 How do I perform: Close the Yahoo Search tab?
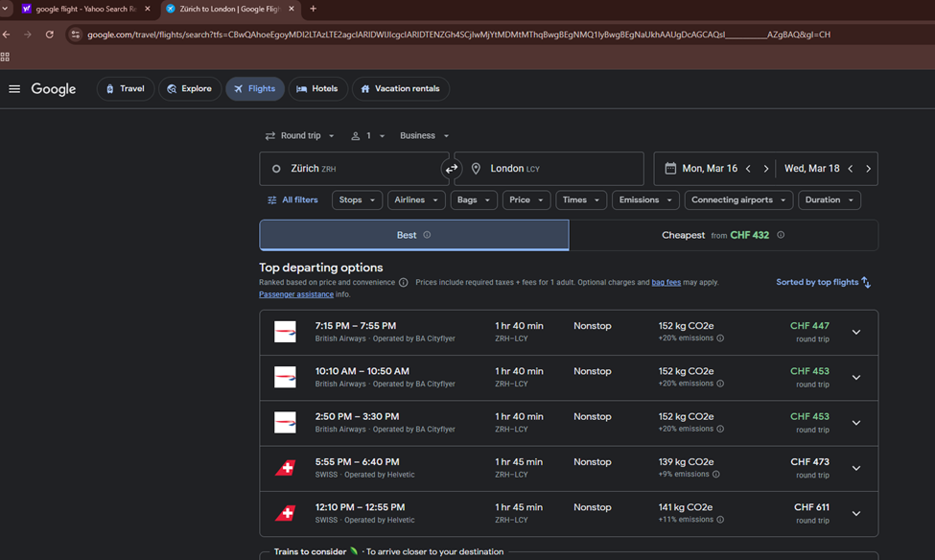[x=148, y=9]
